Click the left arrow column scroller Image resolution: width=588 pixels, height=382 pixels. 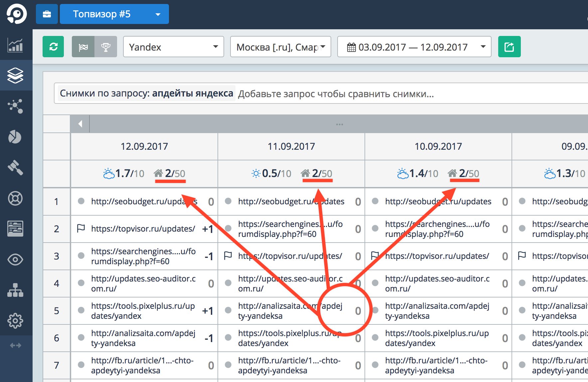tap(80, 124)
